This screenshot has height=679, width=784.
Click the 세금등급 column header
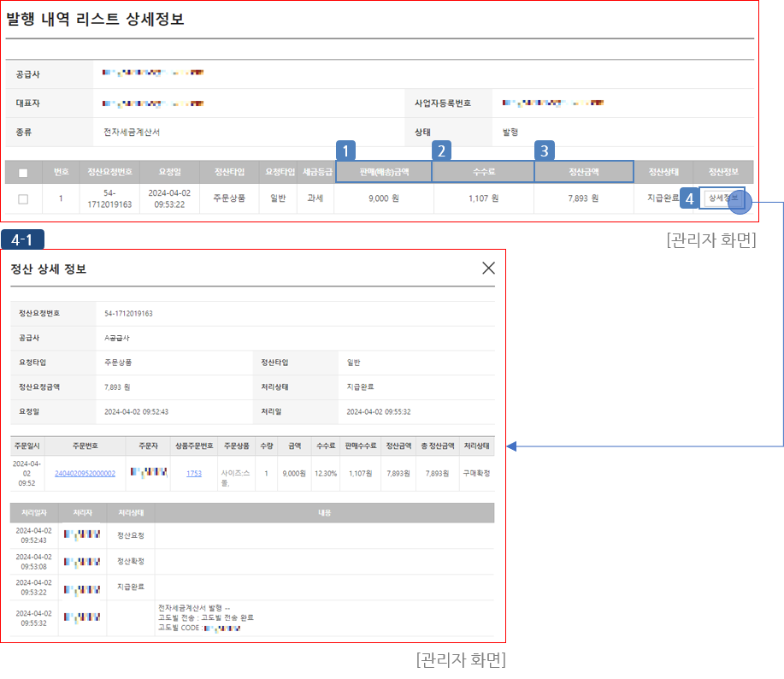point(316,172)
